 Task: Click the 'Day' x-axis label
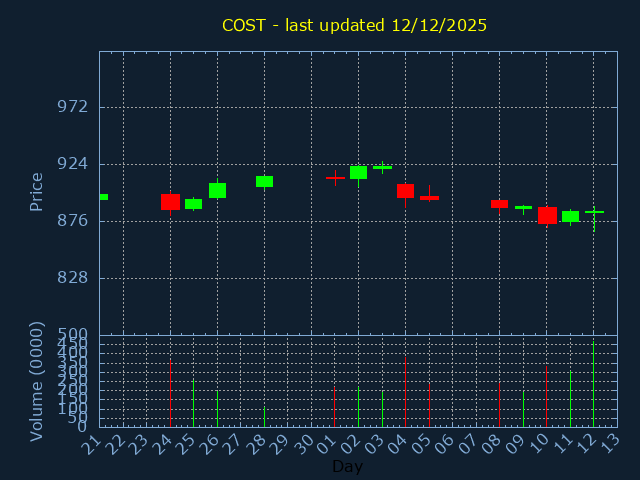[x=347, y=466]
